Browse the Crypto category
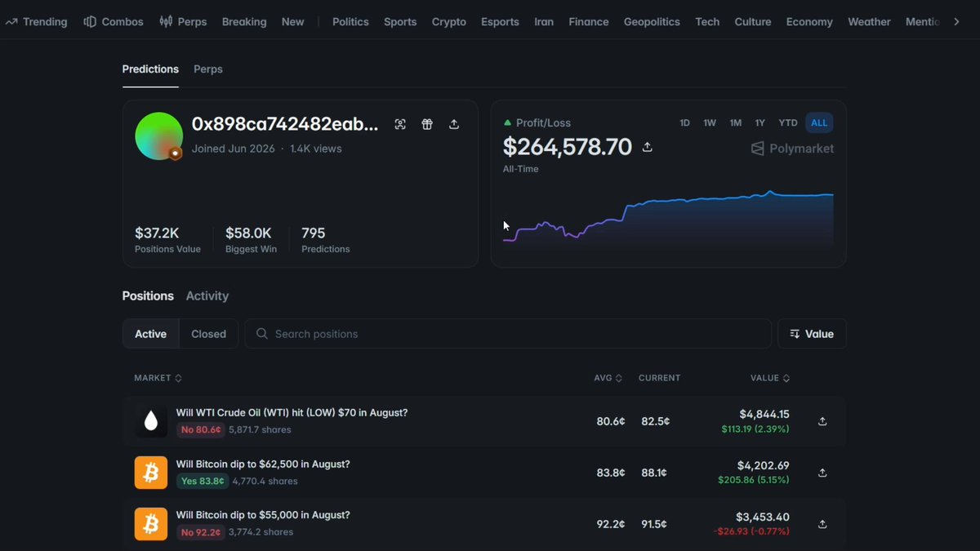Image resolution: width=980 pixels, height=551 pixels. click(449, 22)
